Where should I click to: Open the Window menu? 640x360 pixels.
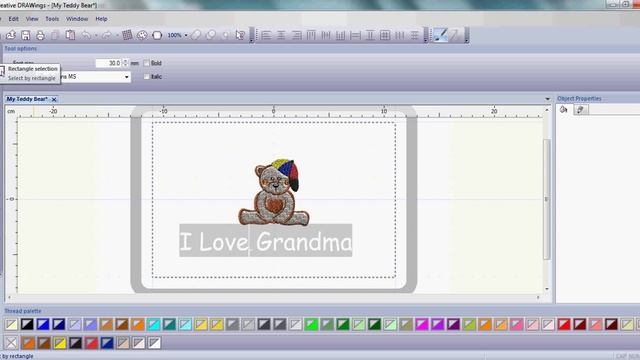pos(77,19)
